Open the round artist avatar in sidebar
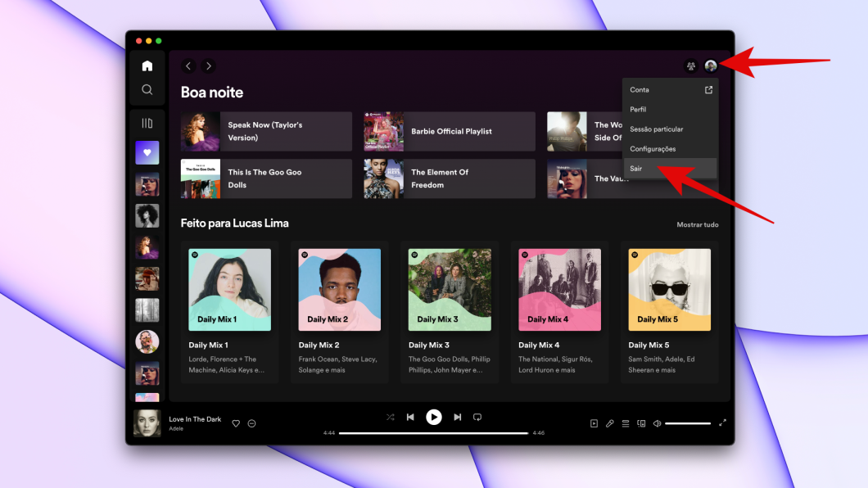Image resolution: width=868 pixels, height=488 pixels. click(x=147, y=342)
